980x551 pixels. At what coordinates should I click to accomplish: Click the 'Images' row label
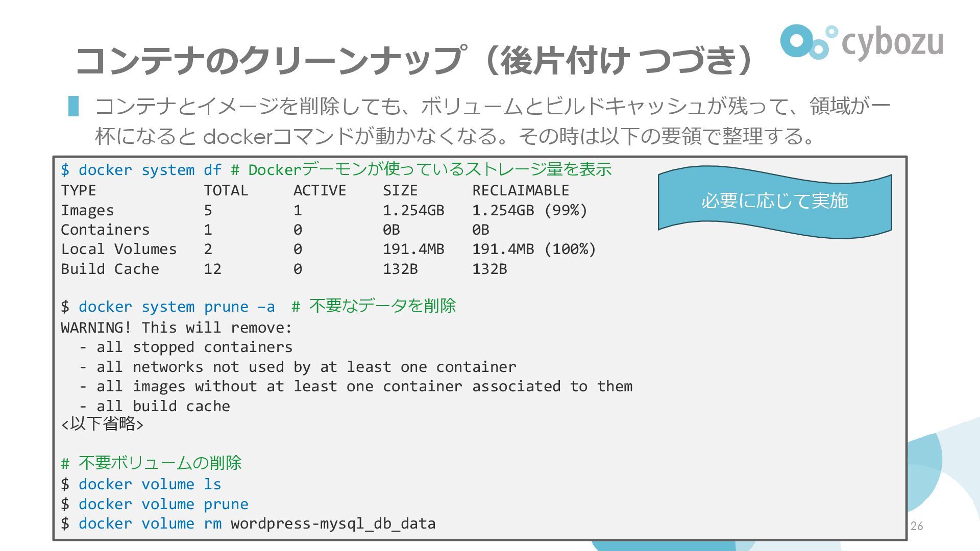(x=87, y=210)
